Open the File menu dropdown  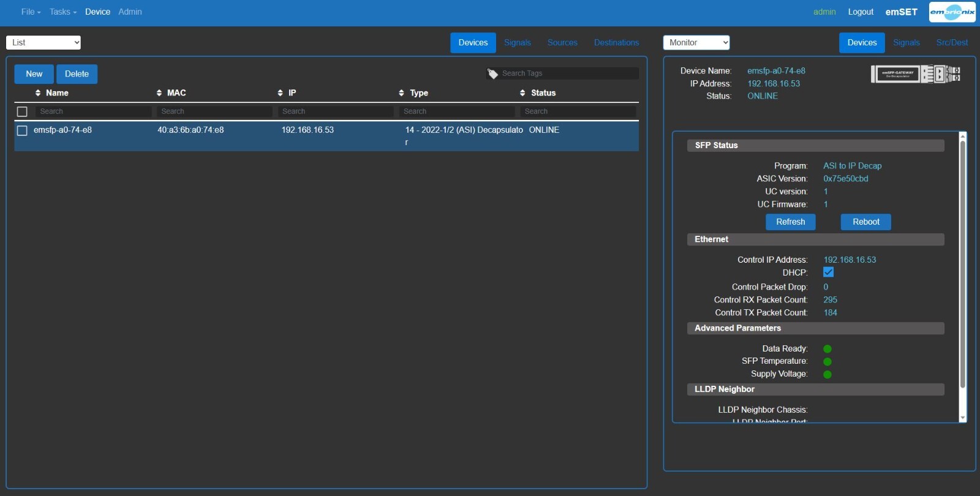pyautogui.click(x=31, y=12)
